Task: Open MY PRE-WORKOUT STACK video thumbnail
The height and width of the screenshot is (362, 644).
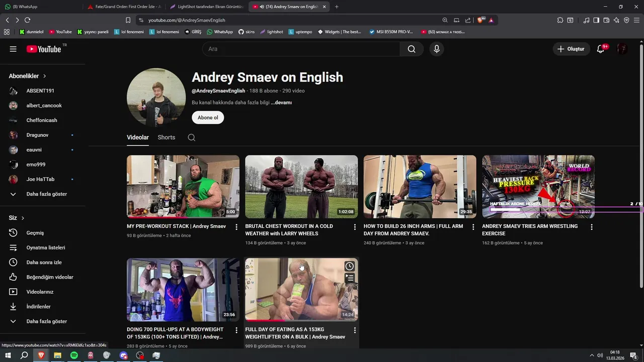Action: (183, 187)
